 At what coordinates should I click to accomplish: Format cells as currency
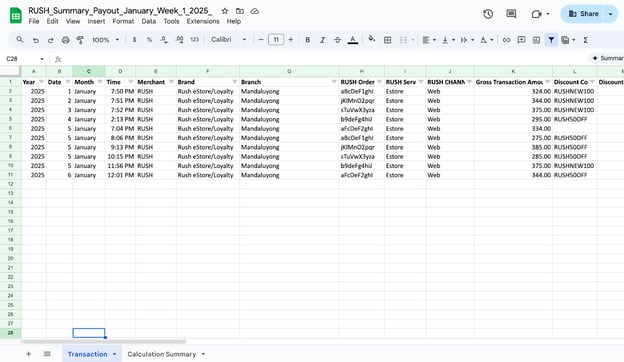(x=135, y=40)
